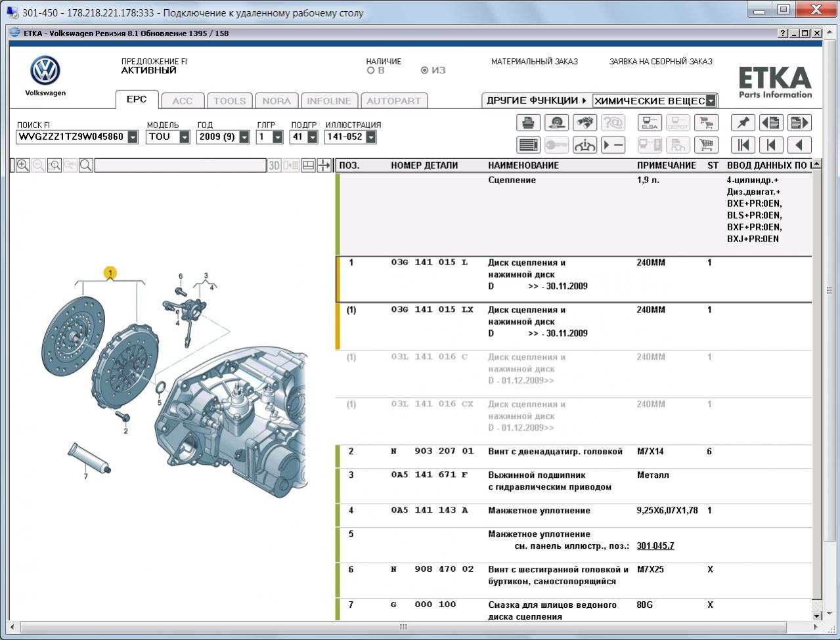This screenshot has height=640, width=840.
Task: Switch to the AUTOPART tab
Action: click(394, 101)
